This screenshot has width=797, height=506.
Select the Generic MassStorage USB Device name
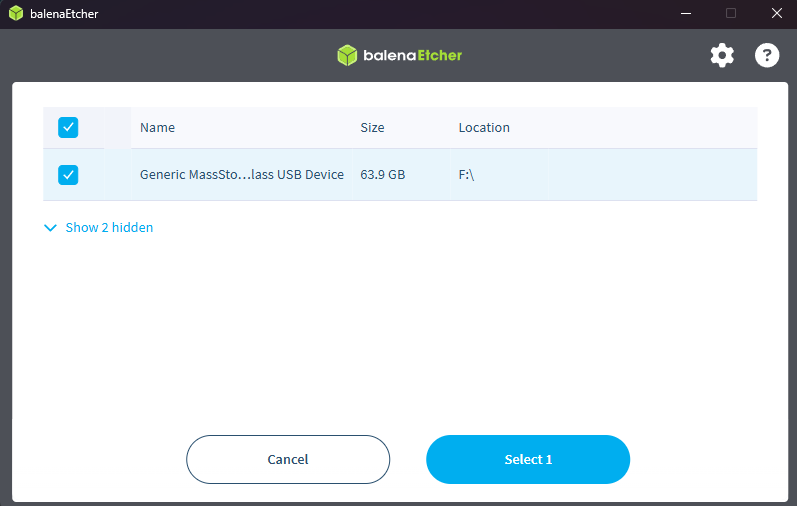[x=241, y=175]
